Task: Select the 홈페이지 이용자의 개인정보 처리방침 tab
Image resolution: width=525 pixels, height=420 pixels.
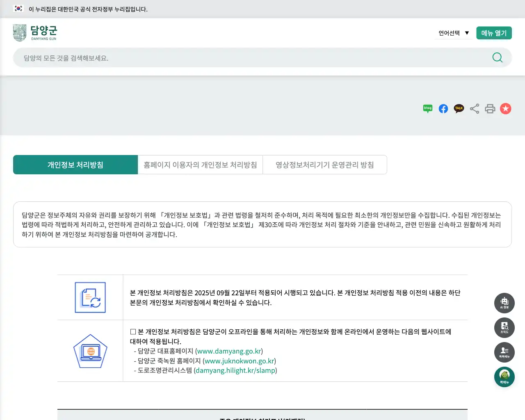Action: click(201, 164)
